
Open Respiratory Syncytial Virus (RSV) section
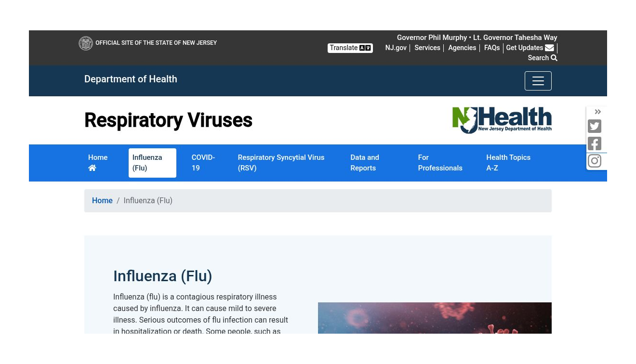click(281, 163)
